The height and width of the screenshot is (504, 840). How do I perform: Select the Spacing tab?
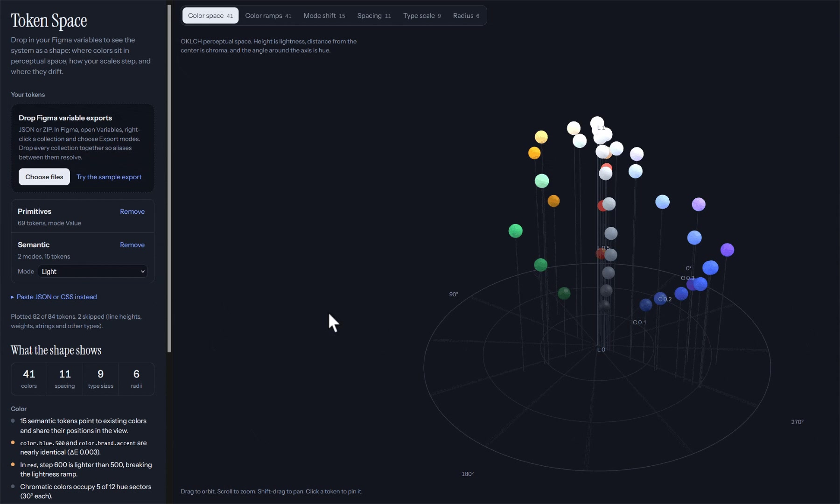pos(374,15)
